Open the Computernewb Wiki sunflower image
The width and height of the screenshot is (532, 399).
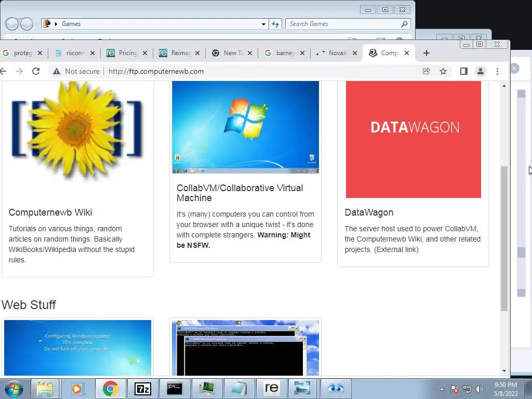pyautogui.click(x=77, y=131)
